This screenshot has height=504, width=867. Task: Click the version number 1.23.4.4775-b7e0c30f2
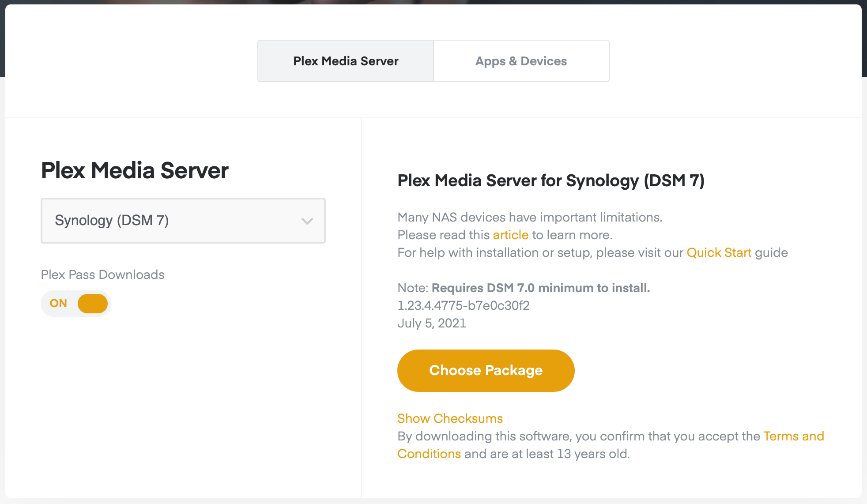pos(464,305)
